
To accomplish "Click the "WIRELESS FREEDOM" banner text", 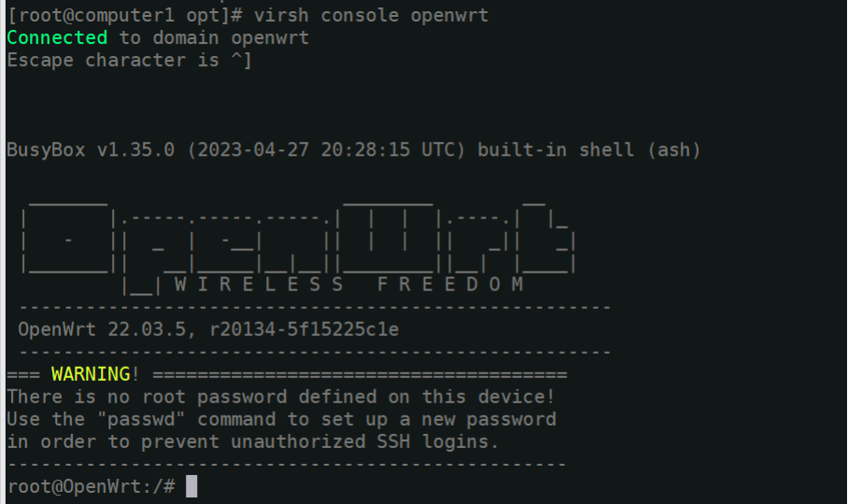I will (349, 284).
